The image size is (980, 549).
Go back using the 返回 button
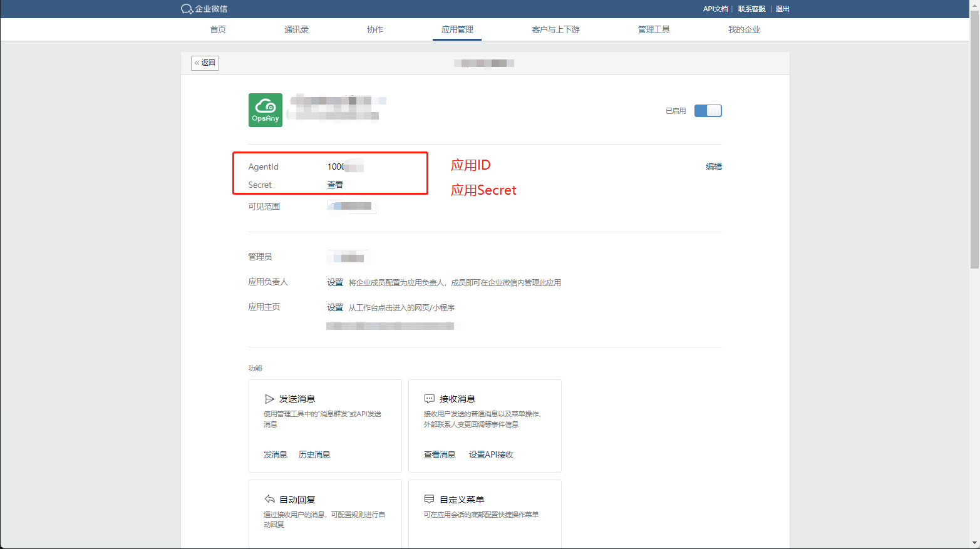click(x=205, y=63)
